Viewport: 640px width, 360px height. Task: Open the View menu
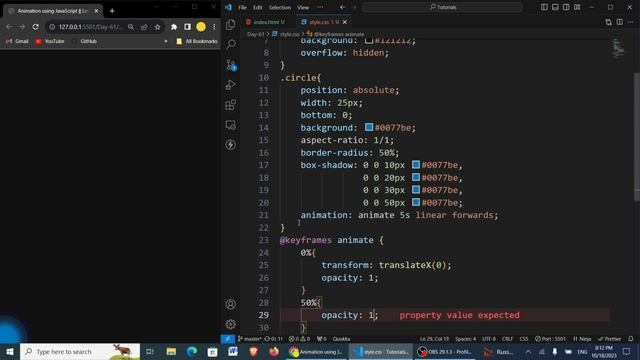pos(303,7)
